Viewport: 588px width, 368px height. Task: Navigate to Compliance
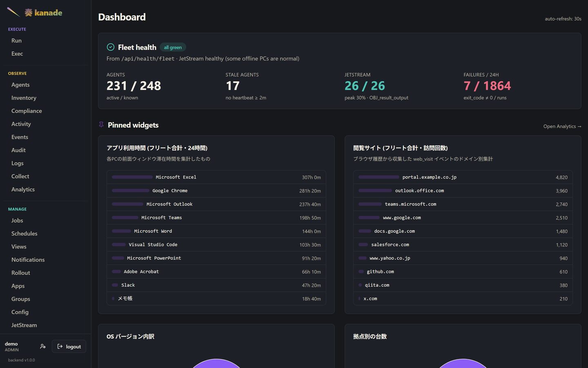[x=46, y=111]
